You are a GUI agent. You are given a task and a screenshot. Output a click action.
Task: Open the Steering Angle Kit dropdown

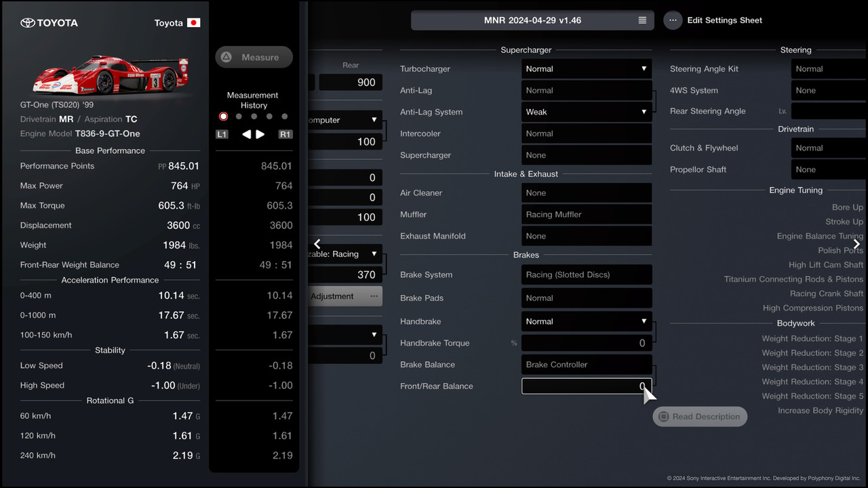(829, 68)
